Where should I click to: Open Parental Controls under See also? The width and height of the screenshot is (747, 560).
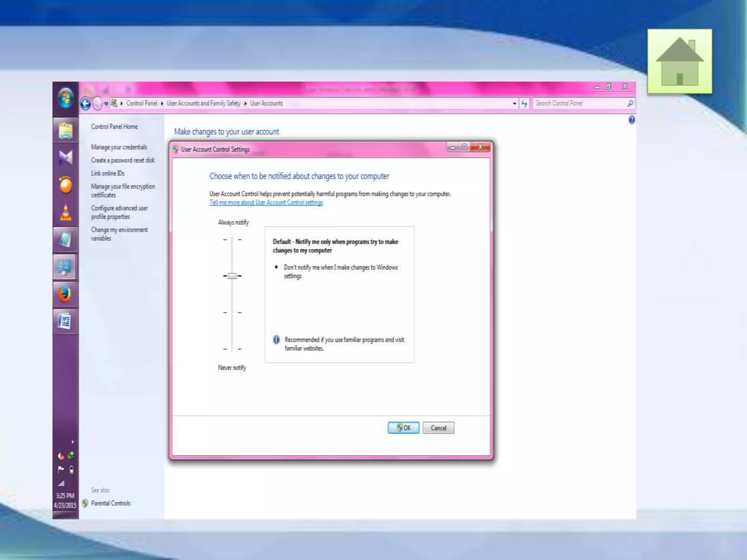[111, 503]
